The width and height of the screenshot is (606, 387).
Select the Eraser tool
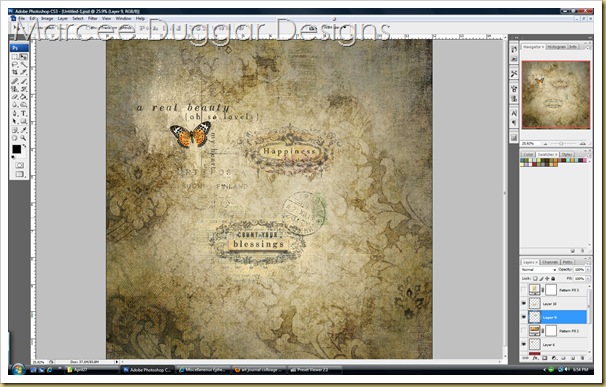[x=15, y=97]
